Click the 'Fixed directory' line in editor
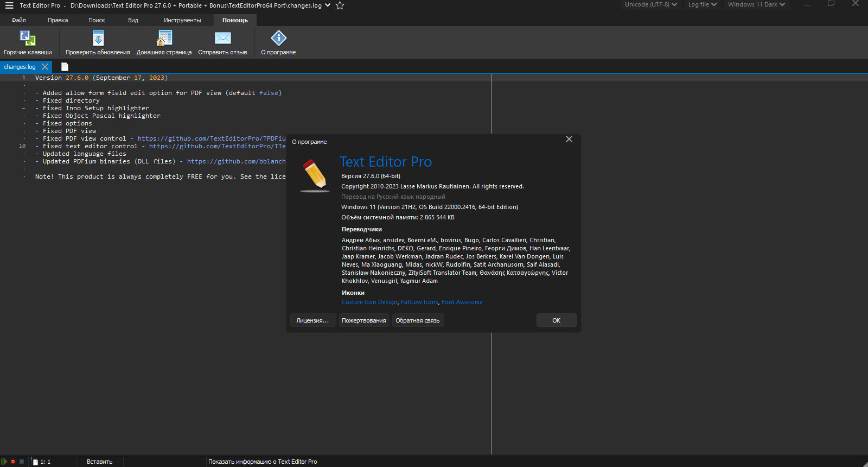This screenshot has height=467, width=868. (67, 100)
